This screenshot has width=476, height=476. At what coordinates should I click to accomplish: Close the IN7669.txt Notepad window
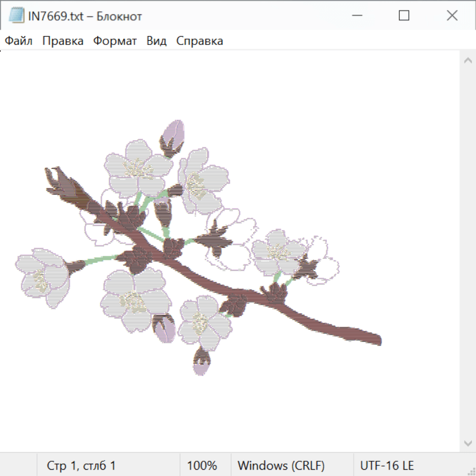click(452, 16)
